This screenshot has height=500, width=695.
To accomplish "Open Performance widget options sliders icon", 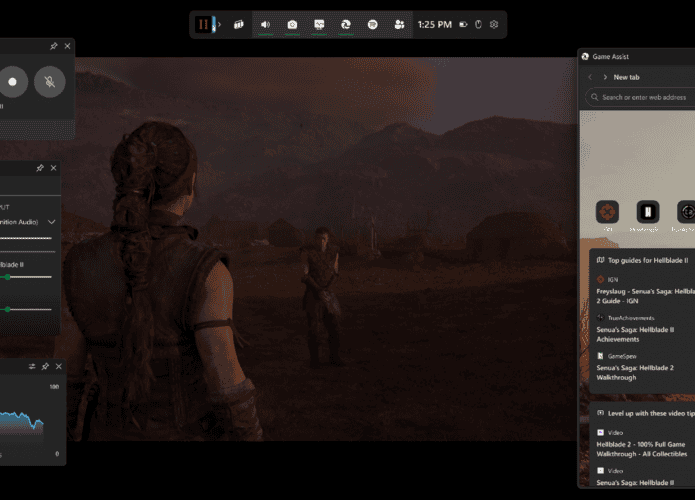I will coord(32,367).
